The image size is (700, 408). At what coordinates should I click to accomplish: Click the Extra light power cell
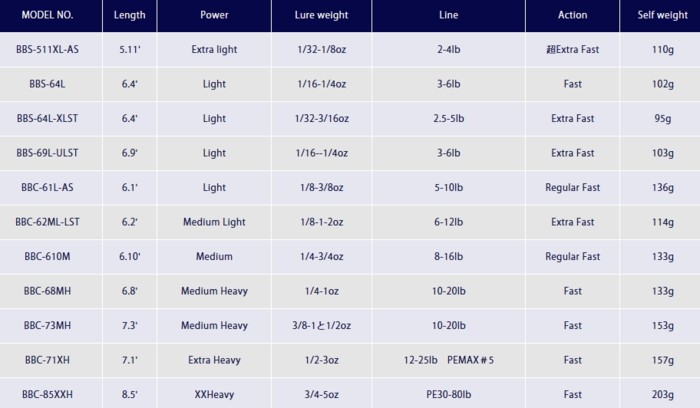[214, 49]
